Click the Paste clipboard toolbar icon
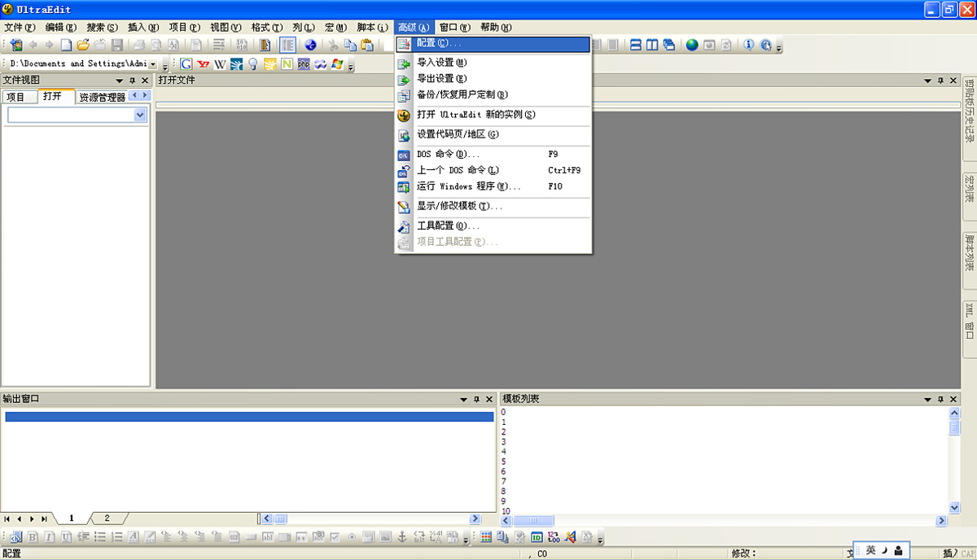Image resolution: width=977 pixels, height=560 pixels. coord(367,46)
